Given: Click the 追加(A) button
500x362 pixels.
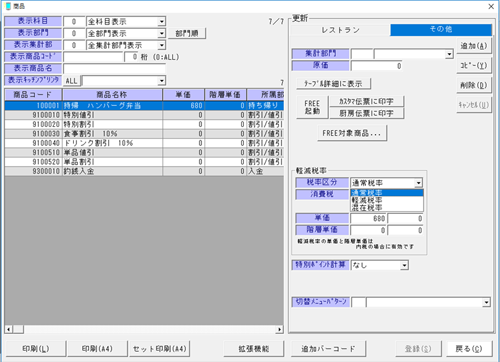Looking at the screenshot, I should pyautogui.click(x=474, y=46).
